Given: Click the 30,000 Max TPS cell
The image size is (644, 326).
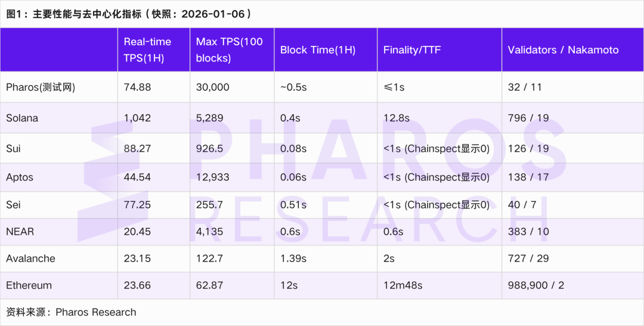Looking at the screenshot, I should (x=212, y=87).
